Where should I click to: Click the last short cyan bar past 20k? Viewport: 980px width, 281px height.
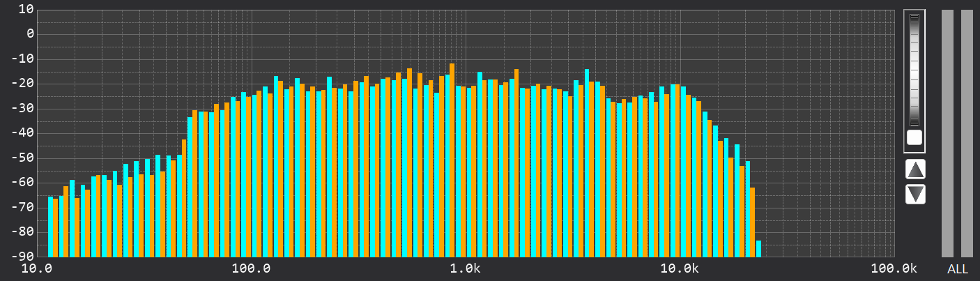[x=758, y=248]
